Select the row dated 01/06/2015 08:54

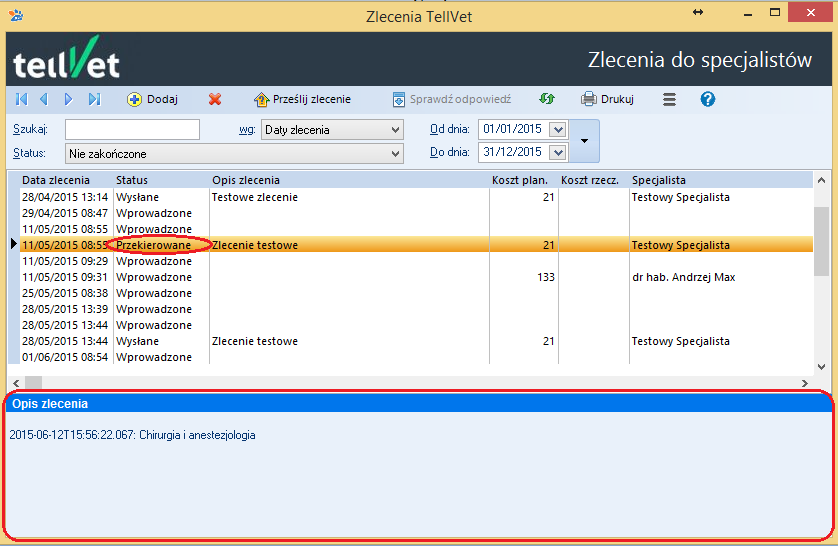416,357
